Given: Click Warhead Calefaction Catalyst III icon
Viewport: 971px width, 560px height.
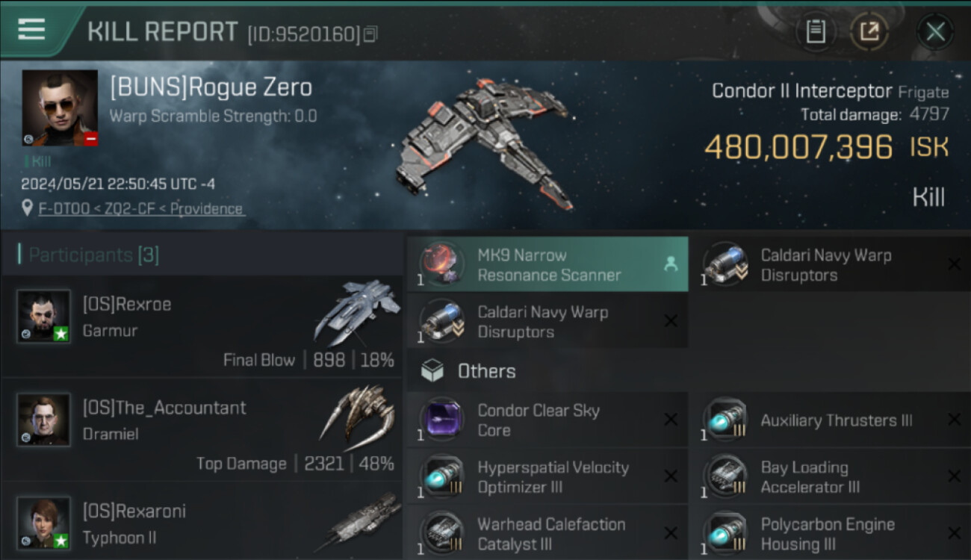Looking at the screenshot, I should pyautogui.click(x=441, y=532).
